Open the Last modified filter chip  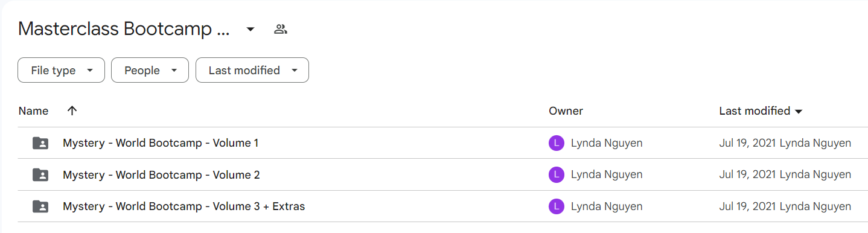252,70
